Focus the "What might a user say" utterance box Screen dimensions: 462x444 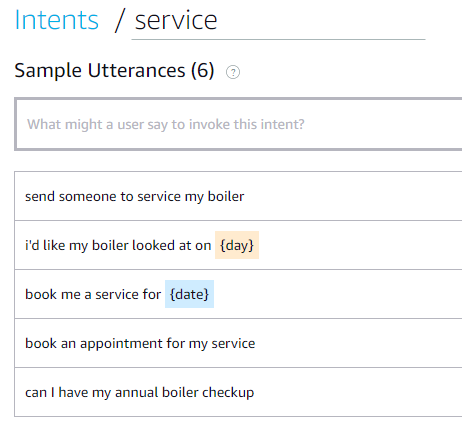[239, 124]
